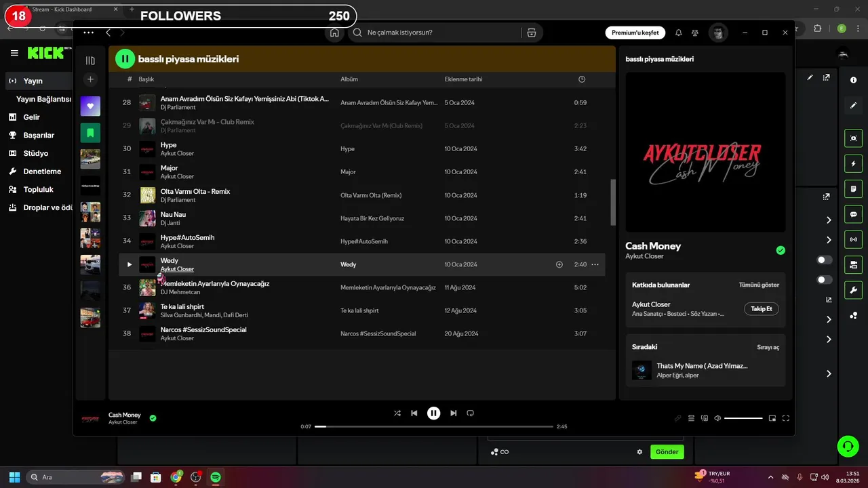
Task: Open the Wedy album link
Action: [348, 264]
